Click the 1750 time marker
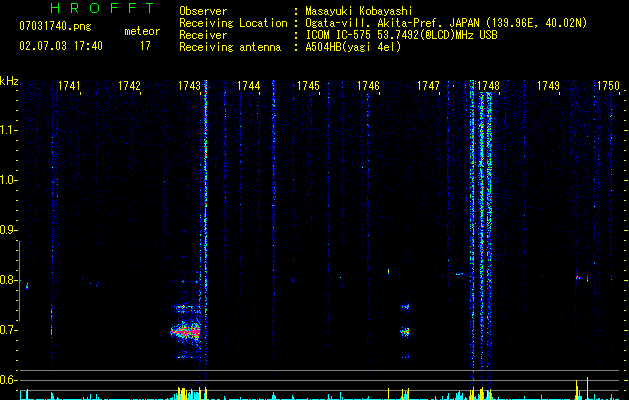629x400 pixels. pos(609,86)
